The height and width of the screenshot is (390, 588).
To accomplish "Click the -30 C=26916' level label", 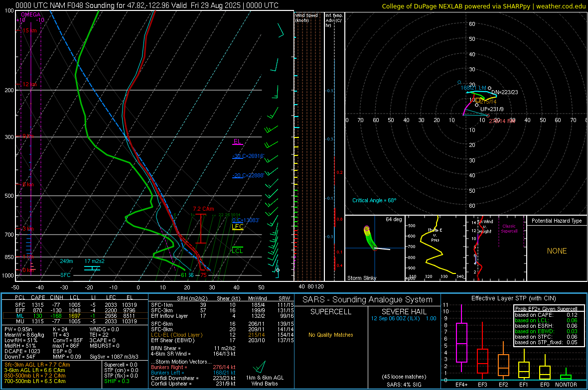I will 248,156.
